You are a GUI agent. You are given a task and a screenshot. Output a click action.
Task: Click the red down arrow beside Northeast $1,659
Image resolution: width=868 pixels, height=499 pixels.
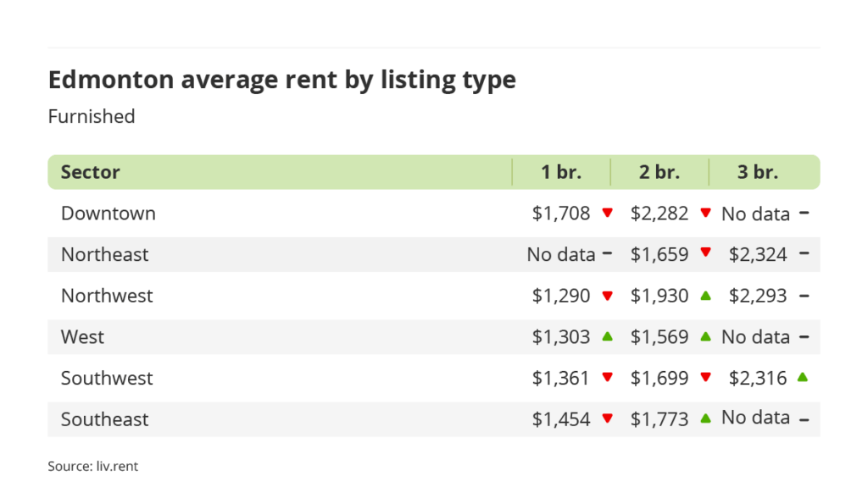click(x=705, y=254)
